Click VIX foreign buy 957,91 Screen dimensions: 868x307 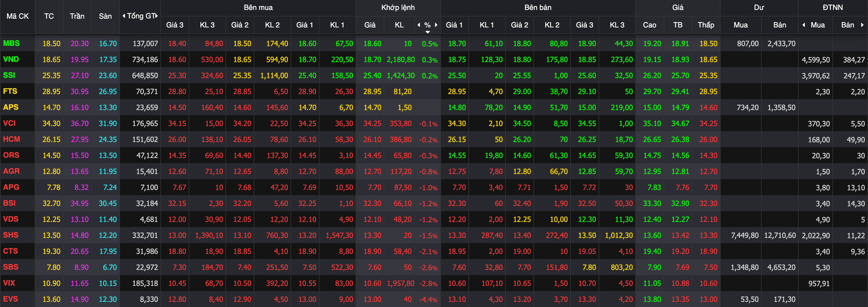pyautogui.click(x=819, y=284)
